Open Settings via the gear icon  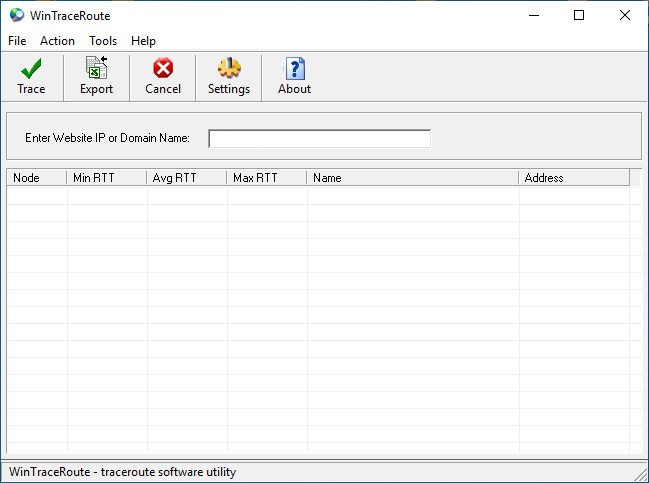(229, 68)
